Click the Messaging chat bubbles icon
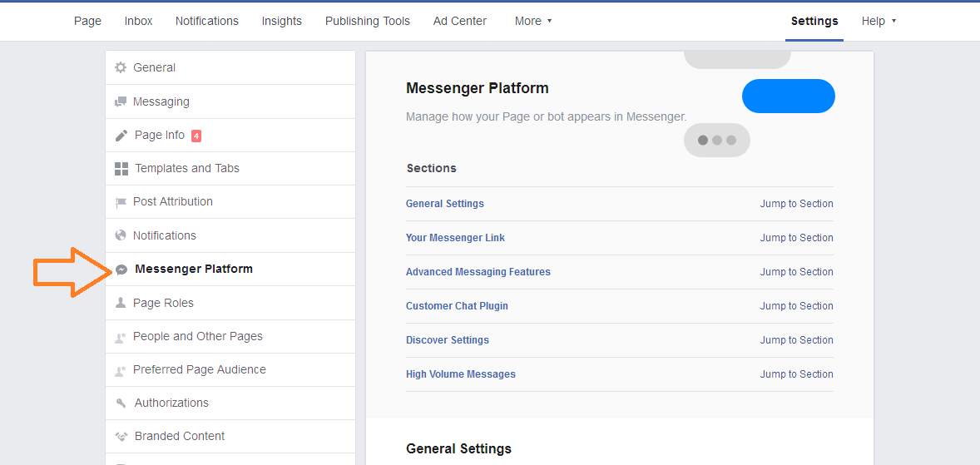 pos(121,101)
